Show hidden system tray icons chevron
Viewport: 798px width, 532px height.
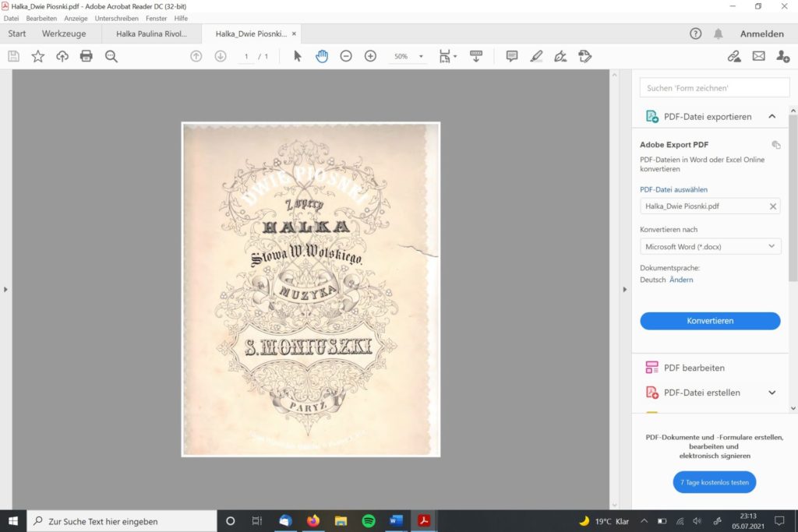coord(644,521)
